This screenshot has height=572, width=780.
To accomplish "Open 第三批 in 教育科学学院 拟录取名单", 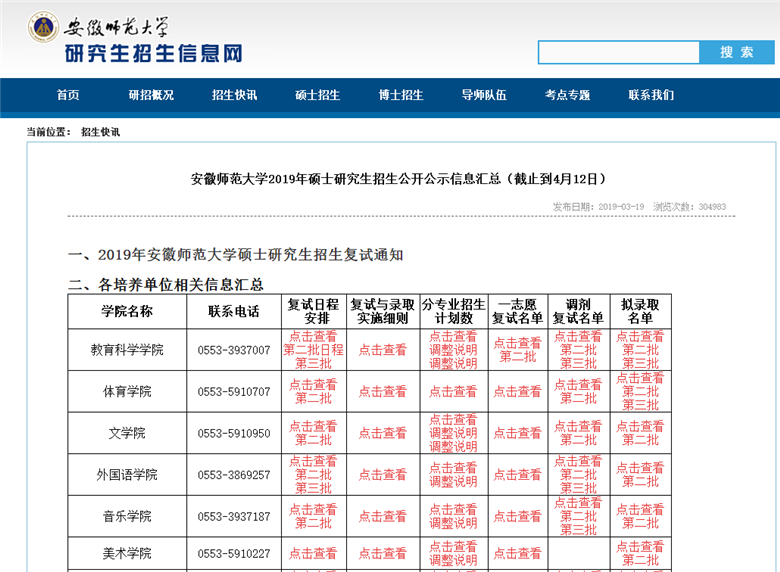I will [640, 363].
